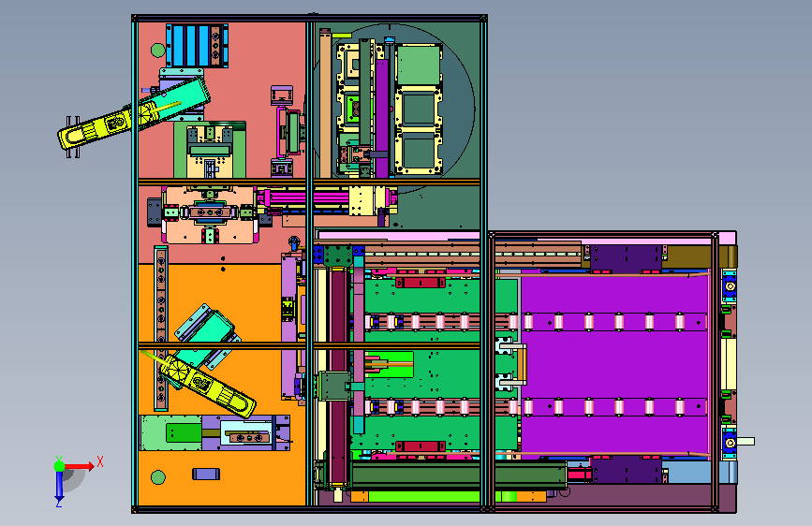
Task: Select the light green plate at the bottom left
Action: coord(170,432)
